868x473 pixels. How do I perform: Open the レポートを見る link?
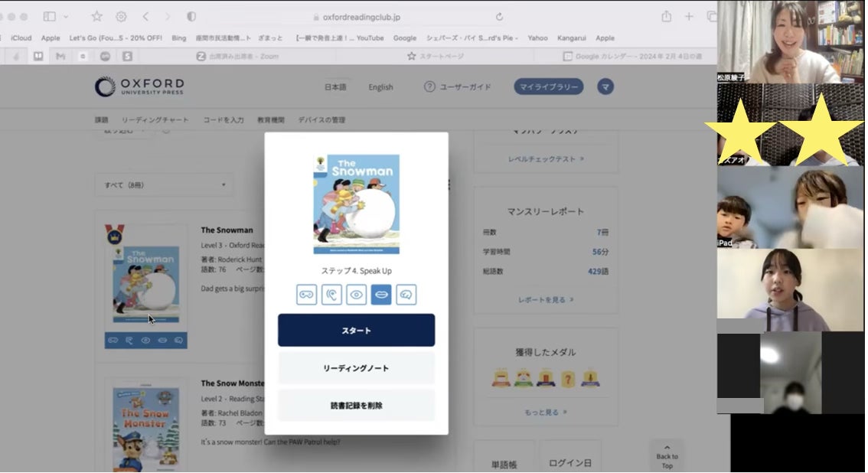pos(546,300)
